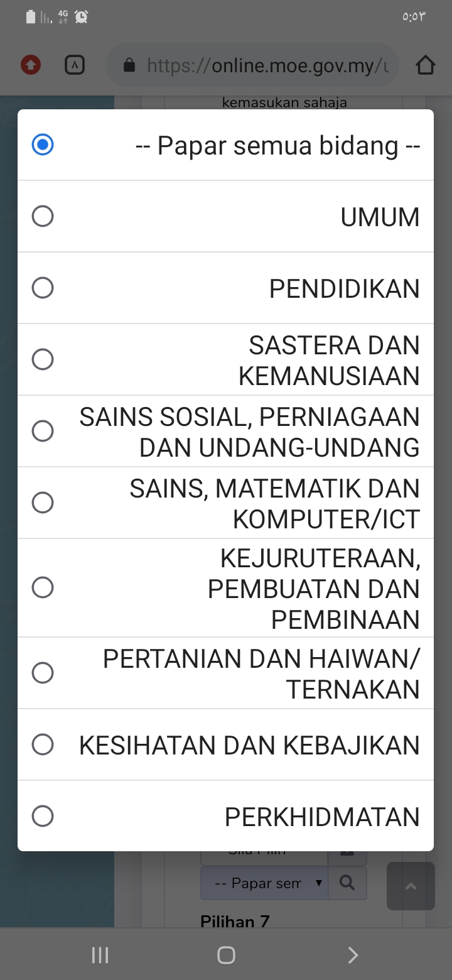Viewport: 452px width, 980px height.
Task: Select the UMUM radio option
Action: tap(43, 217)
